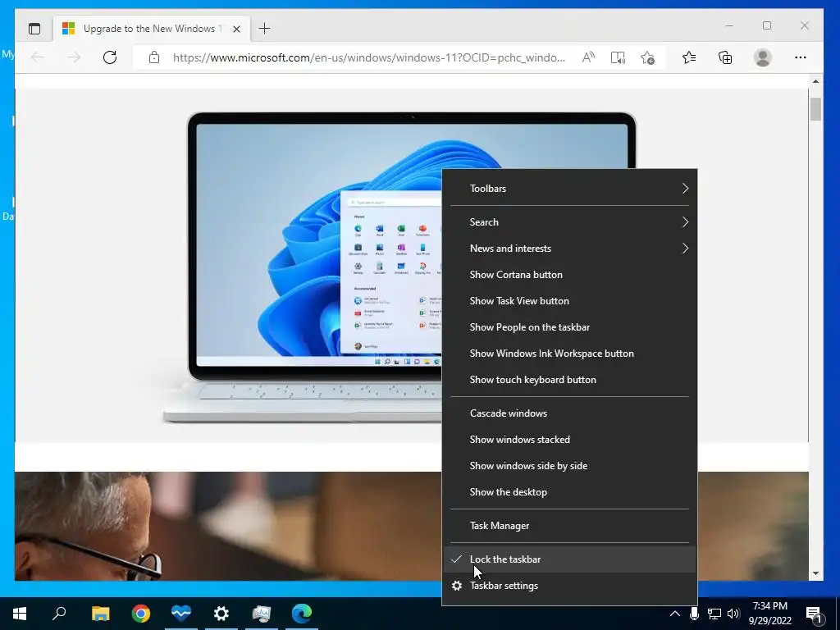The height and width of the screenshot is (630, 840).
Task: Choose Show windows side by side
Action: pos(569,466)
